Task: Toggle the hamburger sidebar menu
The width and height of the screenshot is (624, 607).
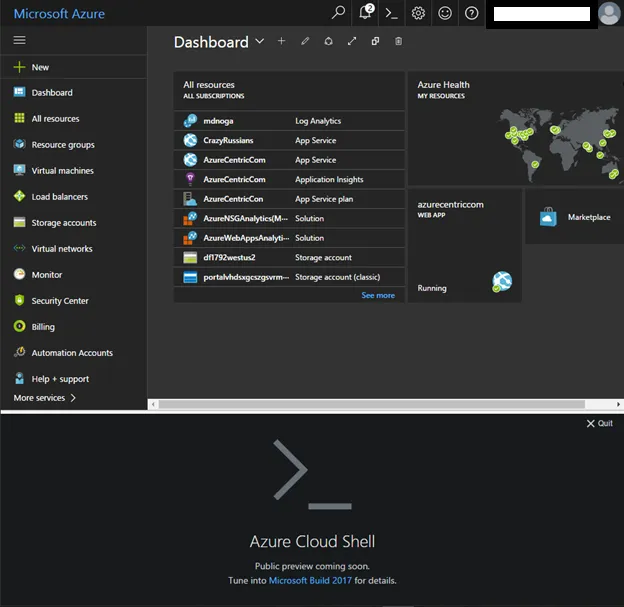Action: click(20, 40)
